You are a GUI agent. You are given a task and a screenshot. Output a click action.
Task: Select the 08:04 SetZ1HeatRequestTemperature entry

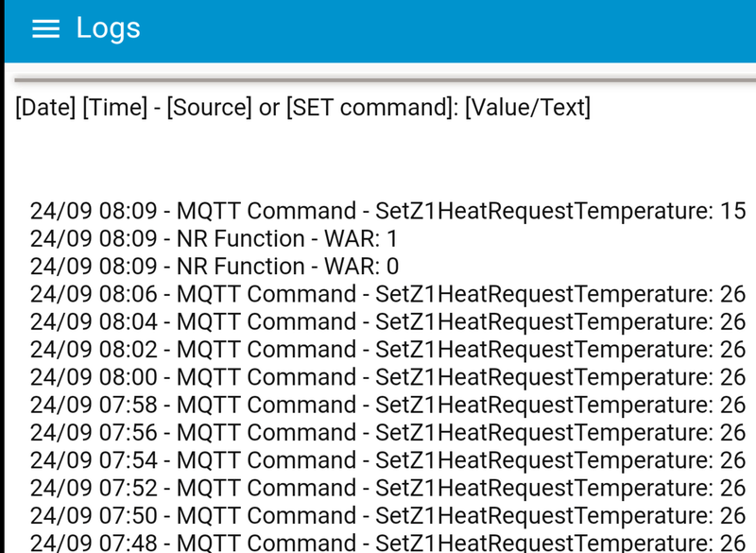pyautogui.click(x=387, y=321)
